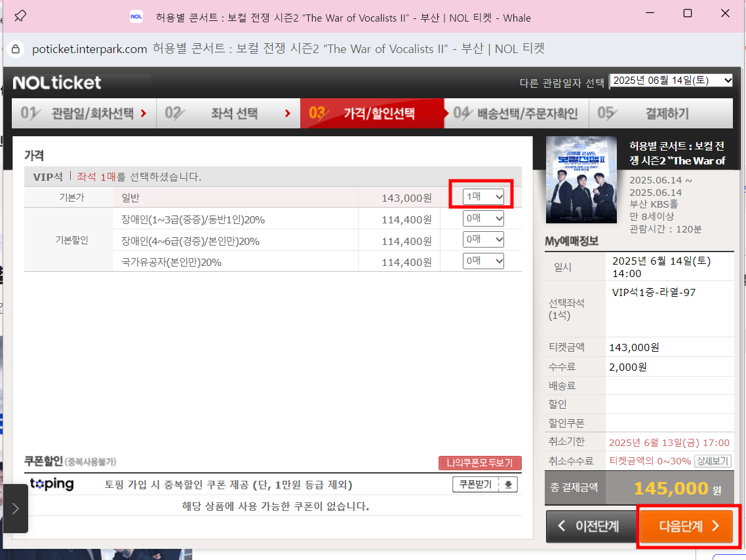Click the 장애인(1~3급(중증)/동반1인)20% label
746x560 pixels.
pyautogui.click(x=193, y=219)
